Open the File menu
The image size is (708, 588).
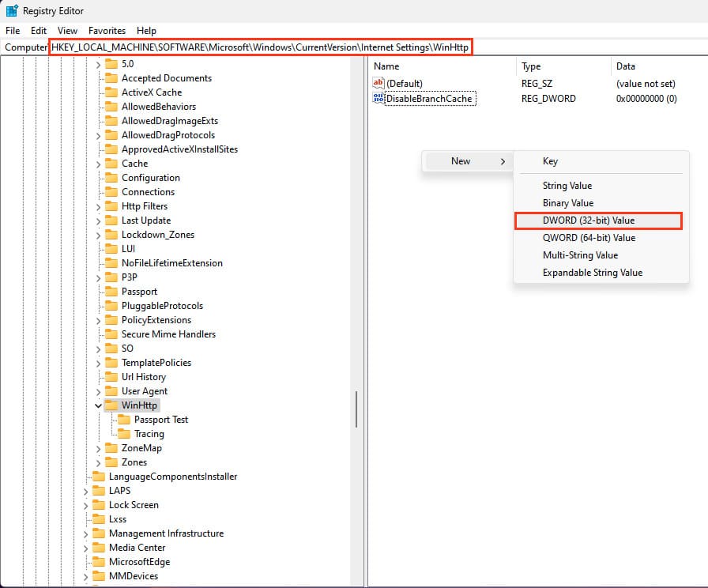pyautogui.click(x=13, y=30)
